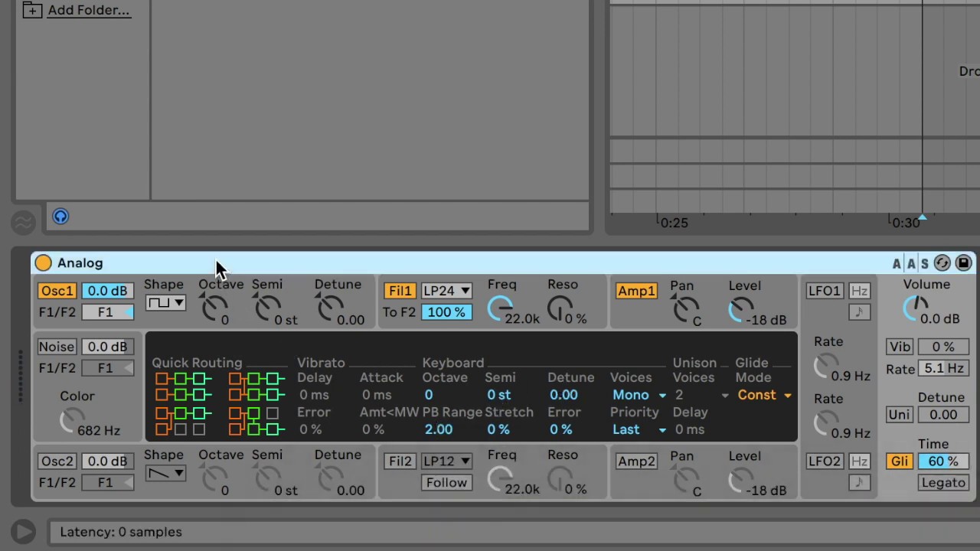Open the Osc1 Shape waveform dropdown
The height and width of the screenshot is (551, 980).
pos(165,303)
